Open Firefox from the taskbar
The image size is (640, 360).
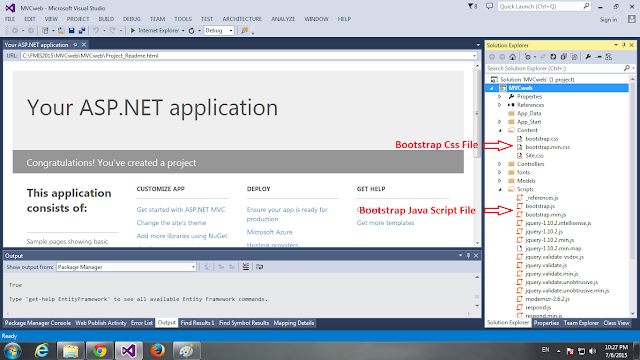tap(158, 351)
